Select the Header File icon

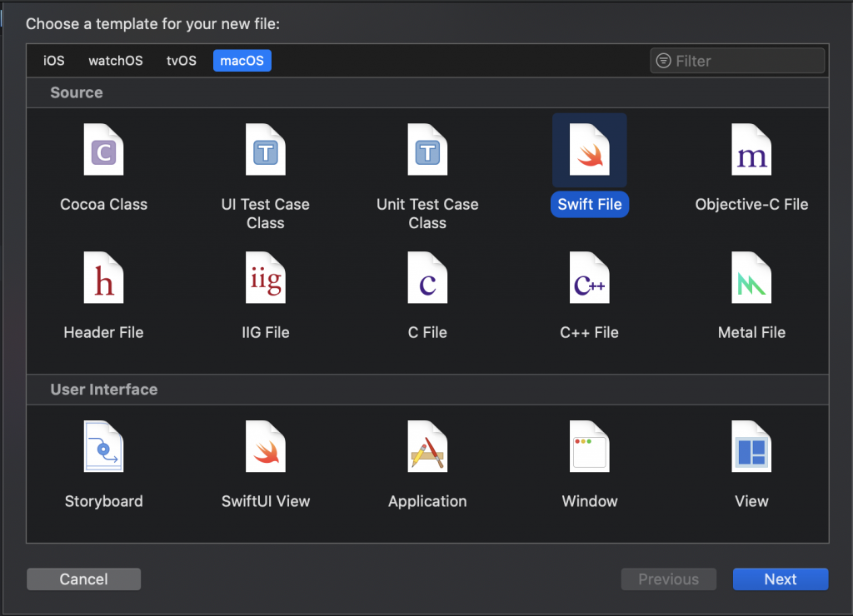point(103,277)
